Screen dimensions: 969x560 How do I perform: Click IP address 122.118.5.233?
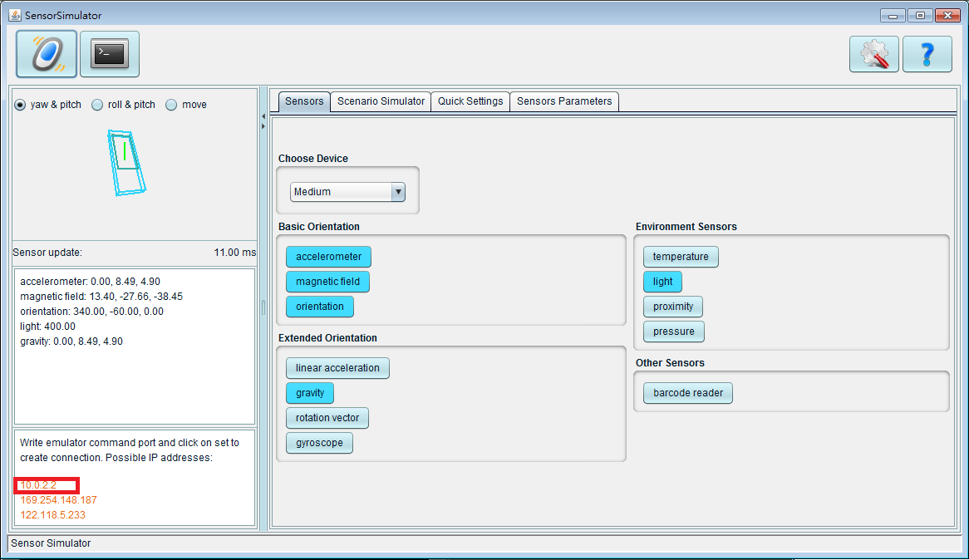(52, 515)
